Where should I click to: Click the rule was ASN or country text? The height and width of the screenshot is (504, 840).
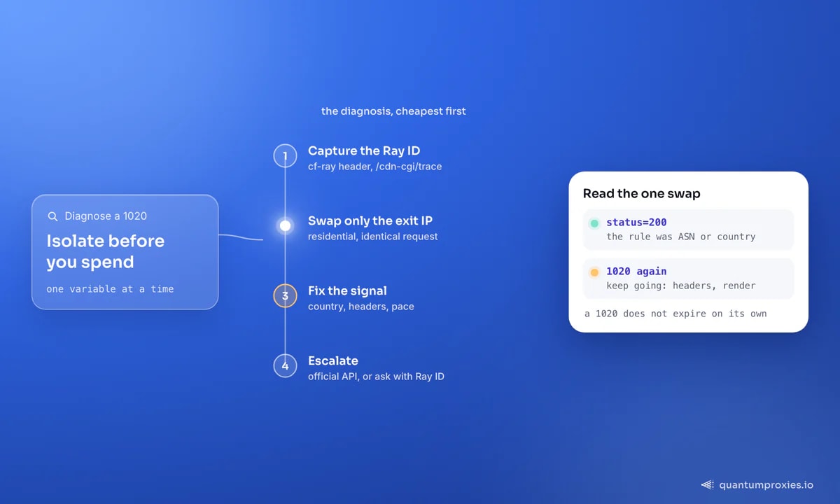(x=681, y=237)
